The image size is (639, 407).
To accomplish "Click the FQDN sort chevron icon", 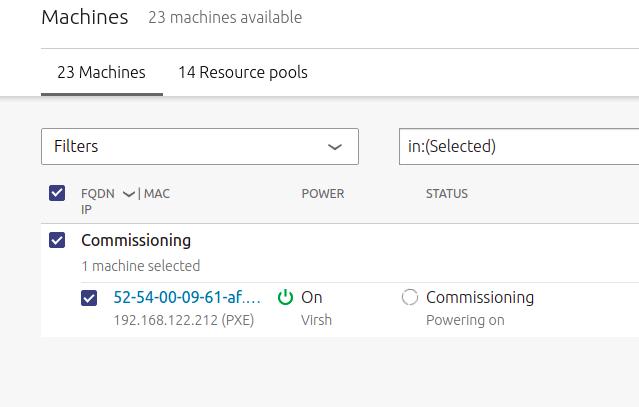I will [x=129, y=194].
